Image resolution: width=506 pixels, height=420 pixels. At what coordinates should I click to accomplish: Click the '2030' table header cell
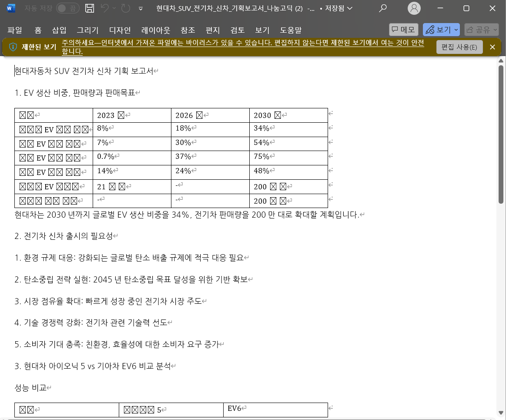click(288, 115)
